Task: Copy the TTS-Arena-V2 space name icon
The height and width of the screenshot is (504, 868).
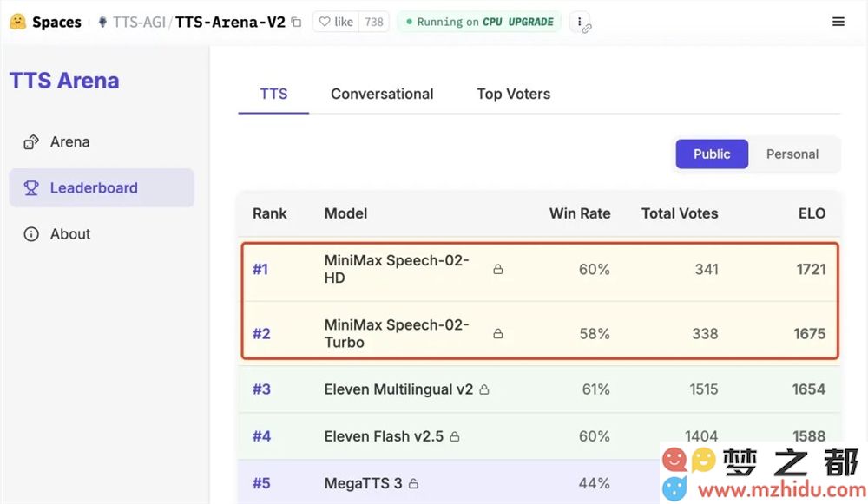Action: tap(297, 22)
